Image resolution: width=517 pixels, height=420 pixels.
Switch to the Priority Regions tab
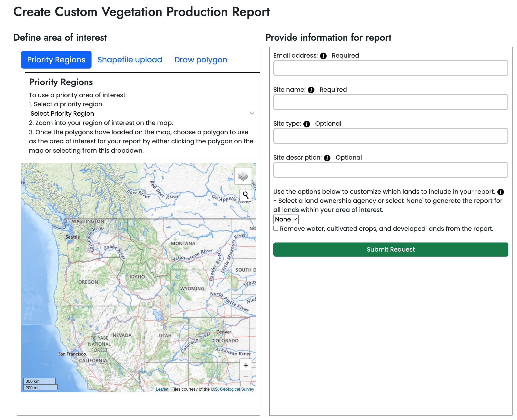click(56, 60)
